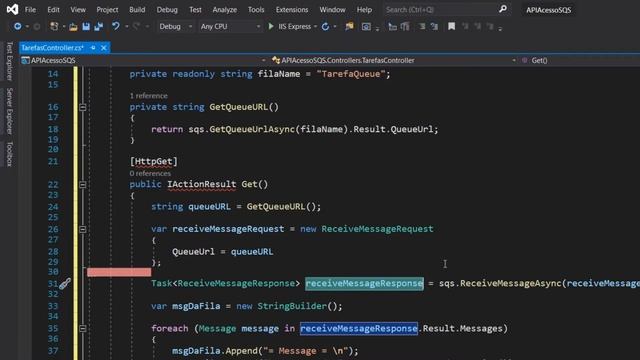The image size is (640, 360).
Task: Open the Build menu
Action: coord(137,9)
